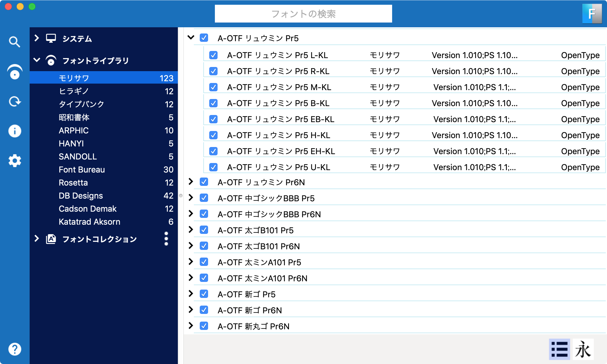607x364 pixels.
Task: Collapse the A-OTF リュウミン Pr5 family
Action: 191,38
